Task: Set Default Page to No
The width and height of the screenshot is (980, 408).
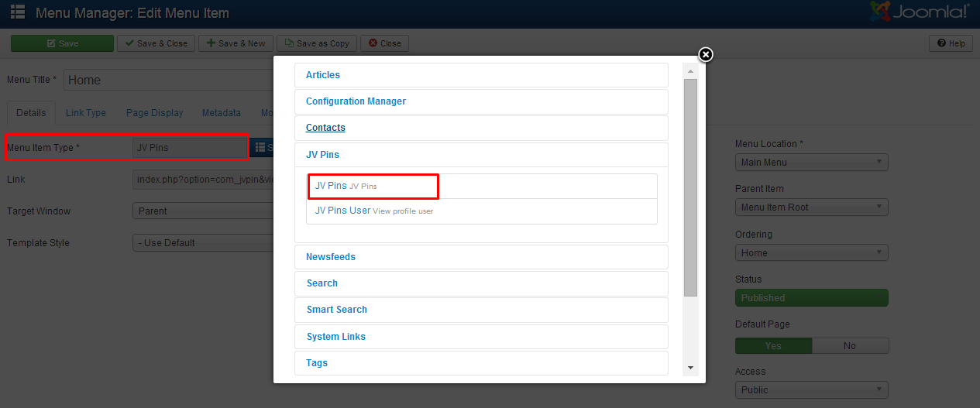Action: click(x=850, y=346)
